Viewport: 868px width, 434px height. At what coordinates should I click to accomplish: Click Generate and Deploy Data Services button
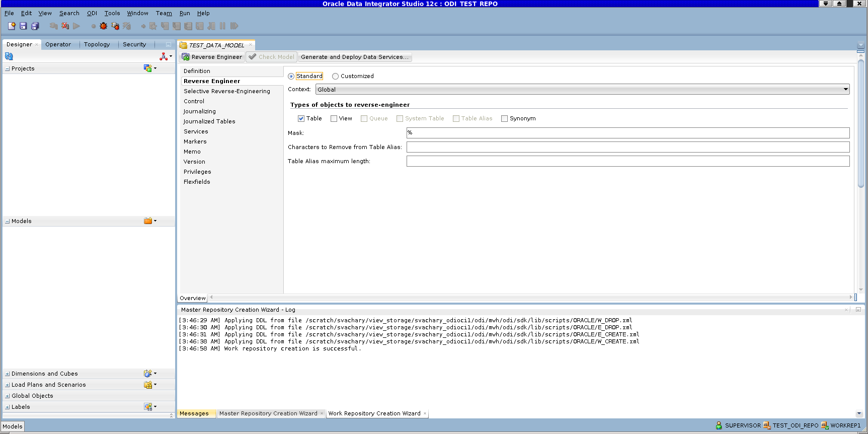pos(355,57)
